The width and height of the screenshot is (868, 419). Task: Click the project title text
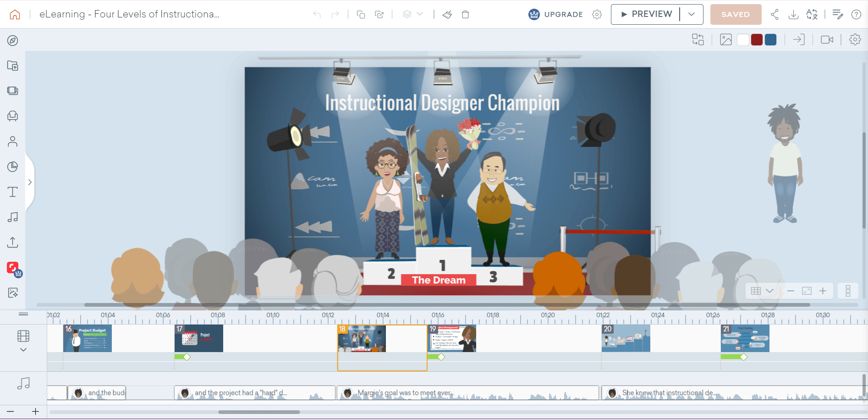(x=129, y=14)
